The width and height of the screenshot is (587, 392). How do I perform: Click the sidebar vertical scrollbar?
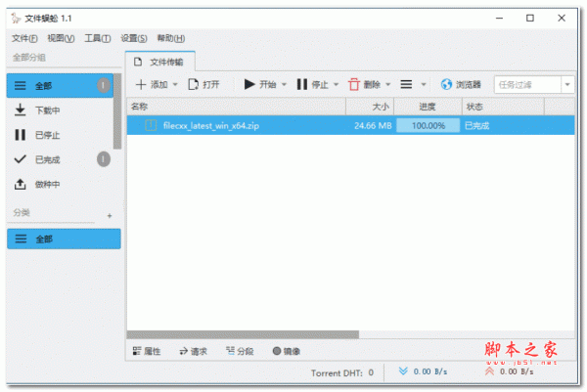117,111
